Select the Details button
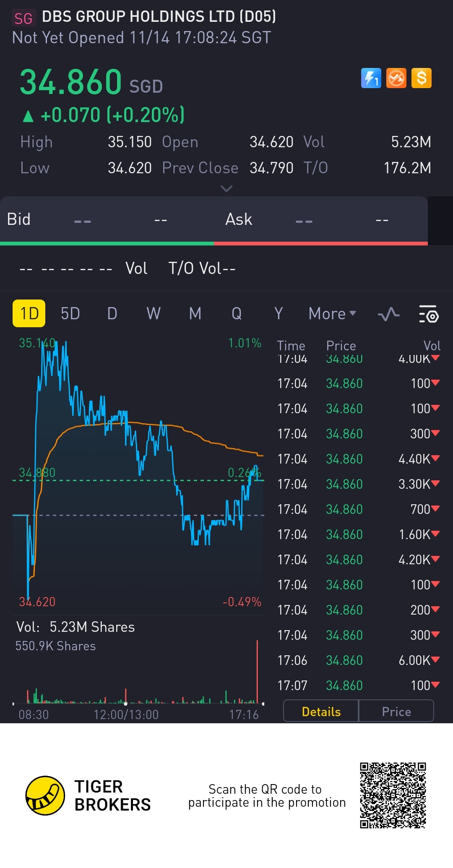This screenshot has width=453, height=868. (x=321, y=712)
